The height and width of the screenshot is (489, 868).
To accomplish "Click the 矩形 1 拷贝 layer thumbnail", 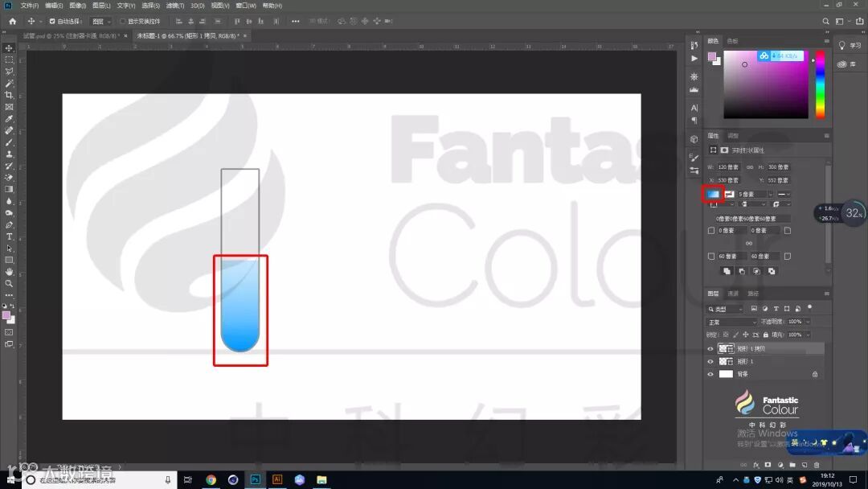I will point(725,349).
